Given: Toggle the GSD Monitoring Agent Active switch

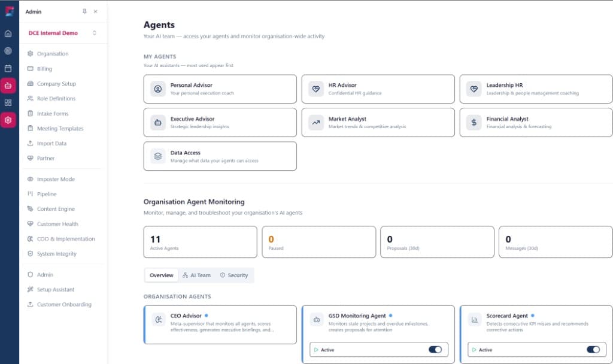Looking at the screenshot, I should point(436,349).
